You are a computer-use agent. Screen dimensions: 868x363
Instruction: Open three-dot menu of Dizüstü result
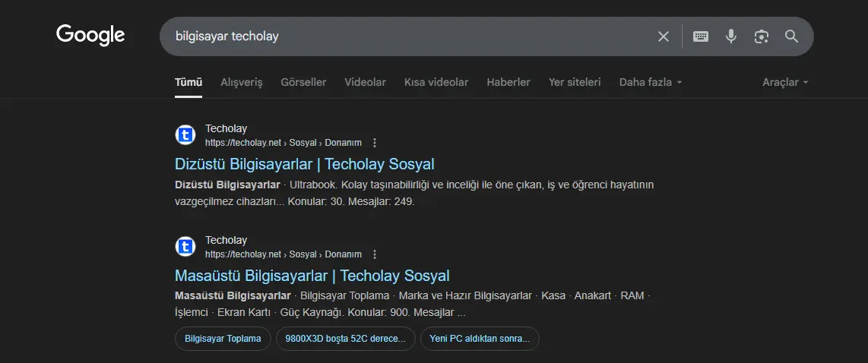(375, 143)
